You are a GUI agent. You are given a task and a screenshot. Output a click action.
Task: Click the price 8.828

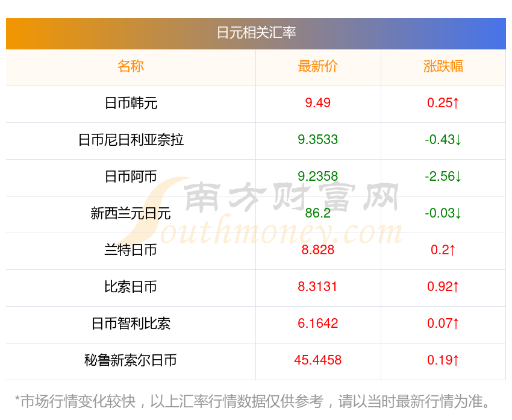pyautogui.click(x=317, y=250)
